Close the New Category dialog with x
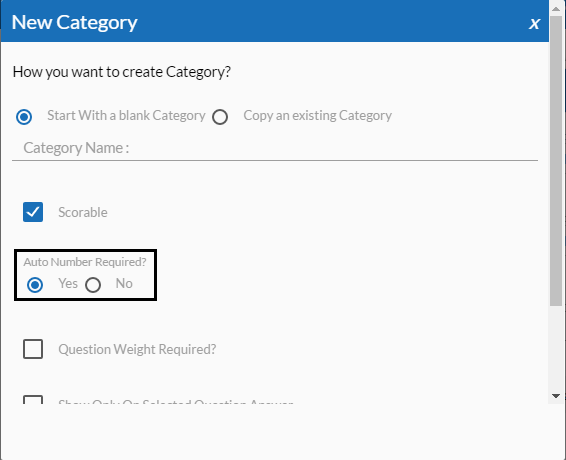Screen dimensions: 566x460 pos(534,24)
